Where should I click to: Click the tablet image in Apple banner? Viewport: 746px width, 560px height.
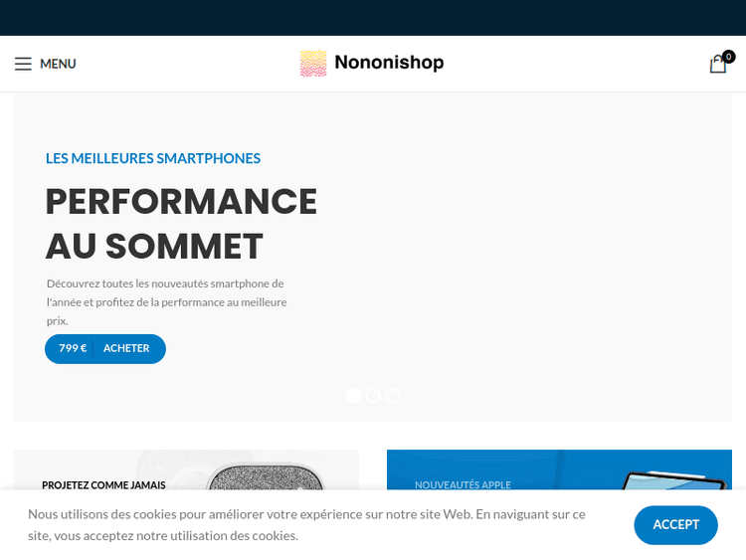click(x=675, y=479)
